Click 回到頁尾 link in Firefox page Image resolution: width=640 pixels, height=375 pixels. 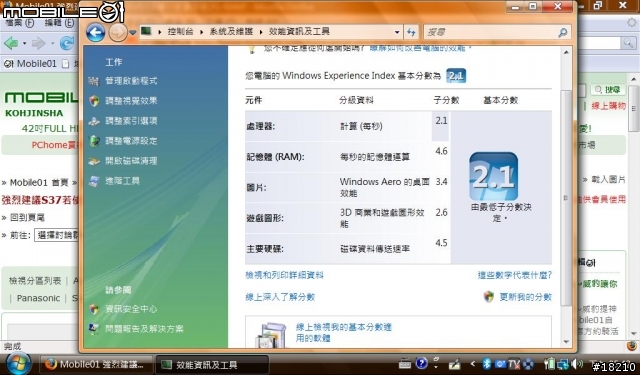[x=27, y=218]
